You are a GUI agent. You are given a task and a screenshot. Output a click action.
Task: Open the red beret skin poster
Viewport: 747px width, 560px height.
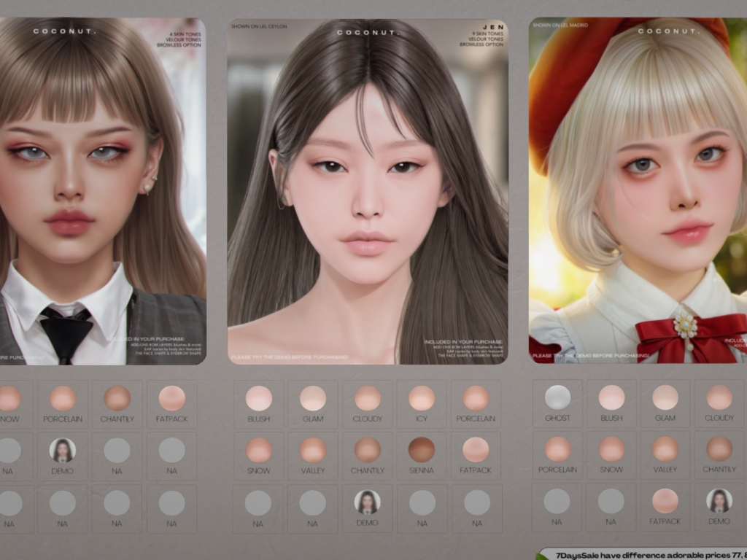point(638,191)
